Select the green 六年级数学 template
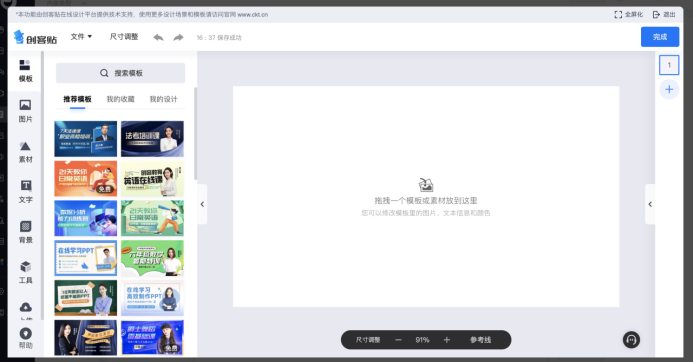This screenshot has width=693, height=362. pos(152,258)
